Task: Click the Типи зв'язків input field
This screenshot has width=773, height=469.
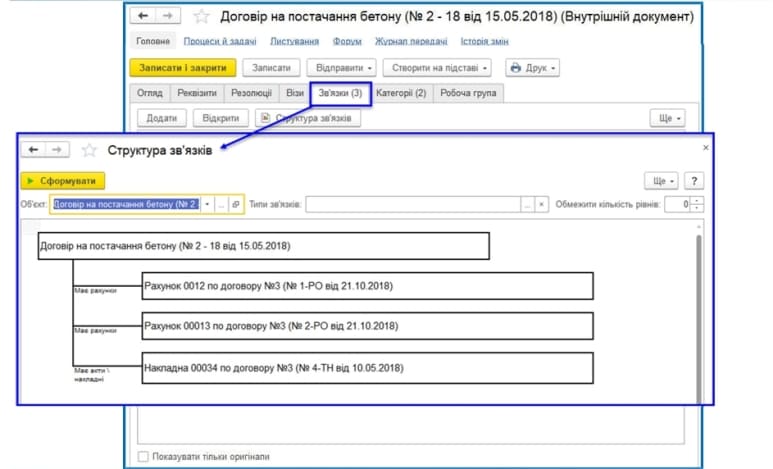Action: coord(412,204)
